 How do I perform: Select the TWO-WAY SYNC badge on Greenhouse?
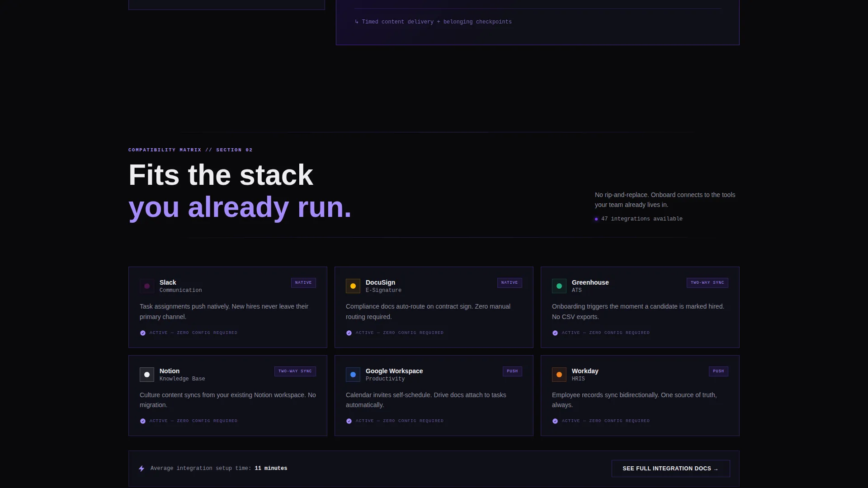[707, 283]
